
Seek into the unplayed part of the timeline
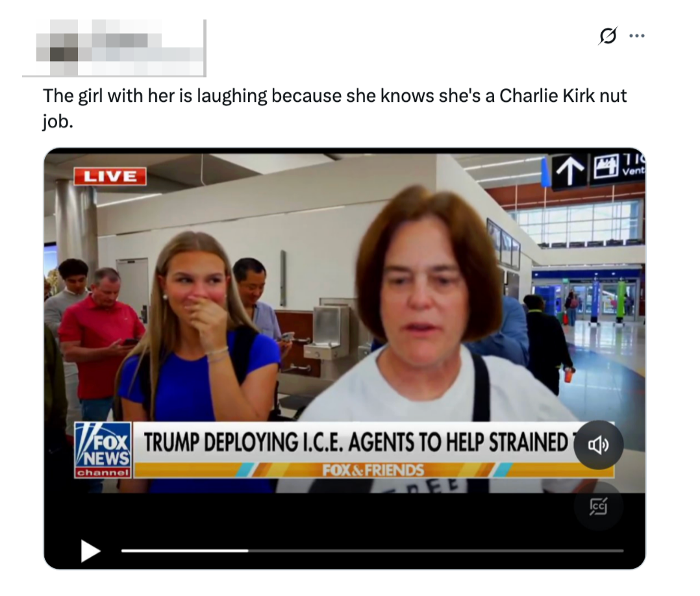click(435, 551)
